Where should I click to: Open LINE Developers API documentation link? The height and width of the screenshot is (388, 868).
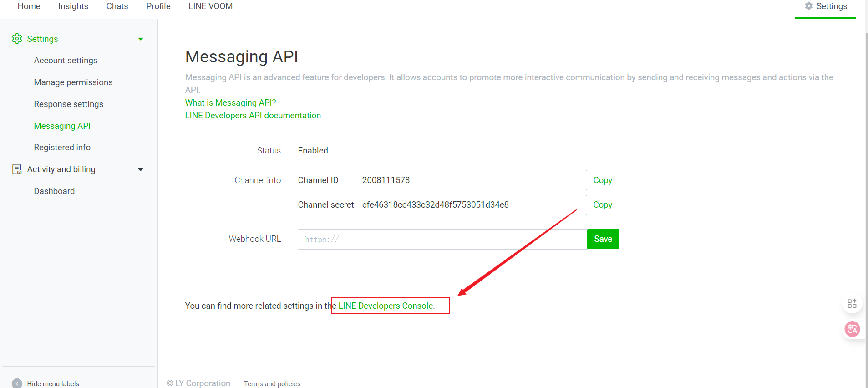coord(253,116)
